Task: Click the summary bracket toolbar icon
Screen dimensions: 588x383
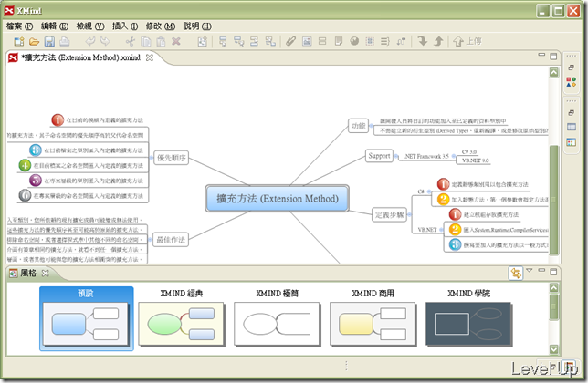Action: (x=385, y=41)
